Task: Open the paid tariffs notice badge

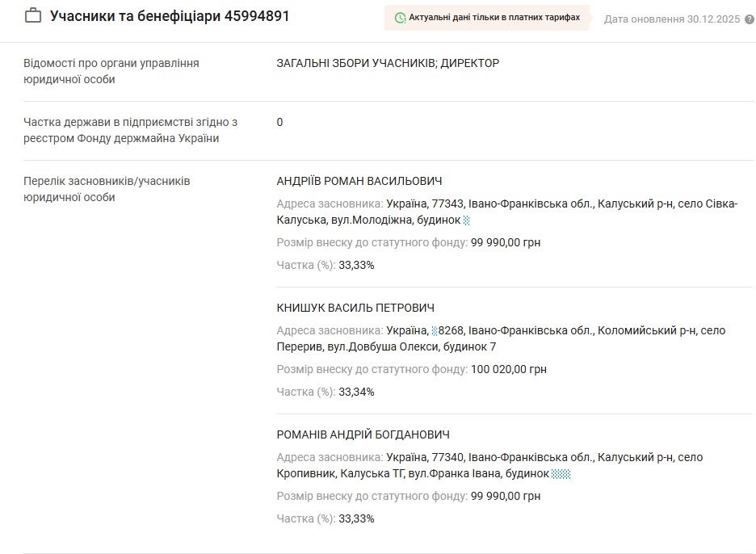Action: pyautogui.click(x=487, y=18)
